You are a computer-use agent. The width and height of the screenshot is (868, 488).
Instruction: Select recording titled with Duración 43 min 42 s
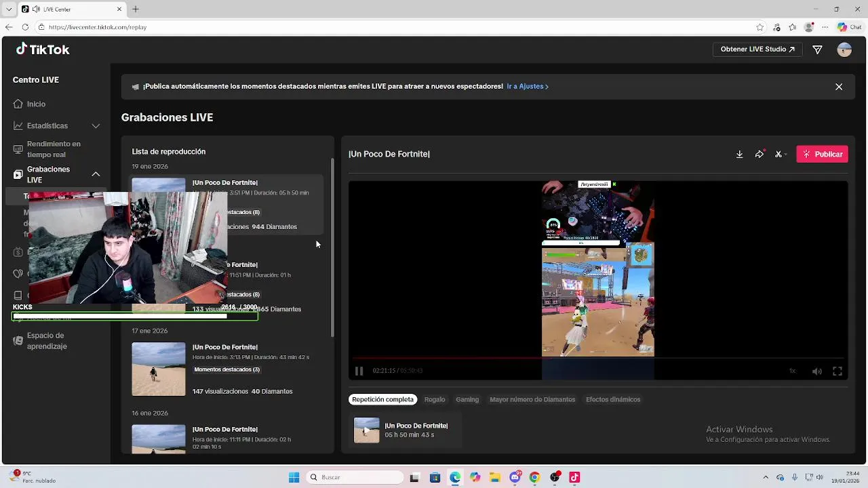[226, 369]
